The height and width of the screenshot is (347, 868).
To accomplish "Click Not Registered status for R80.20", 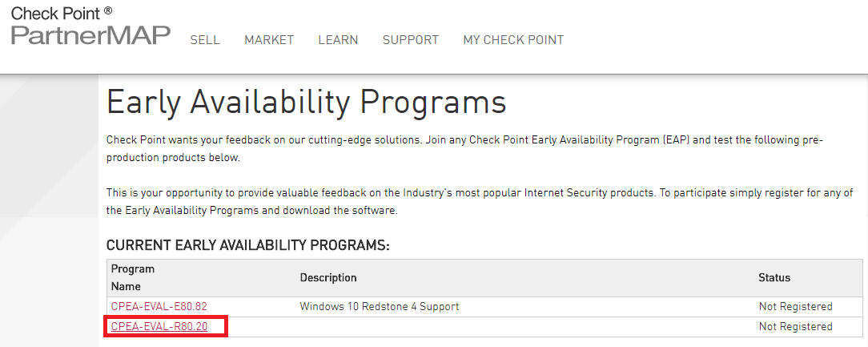I will coord(795,326).
